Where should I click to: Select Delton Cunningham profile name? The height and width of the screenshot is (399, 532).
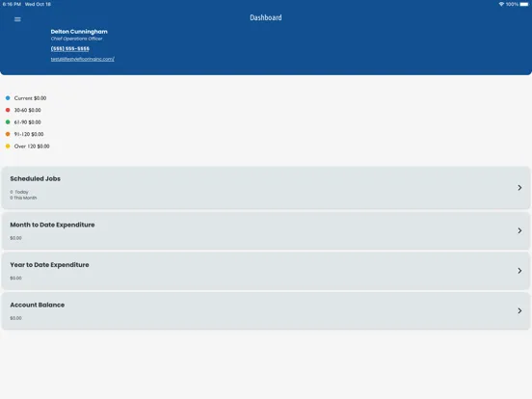click(79, 32)
